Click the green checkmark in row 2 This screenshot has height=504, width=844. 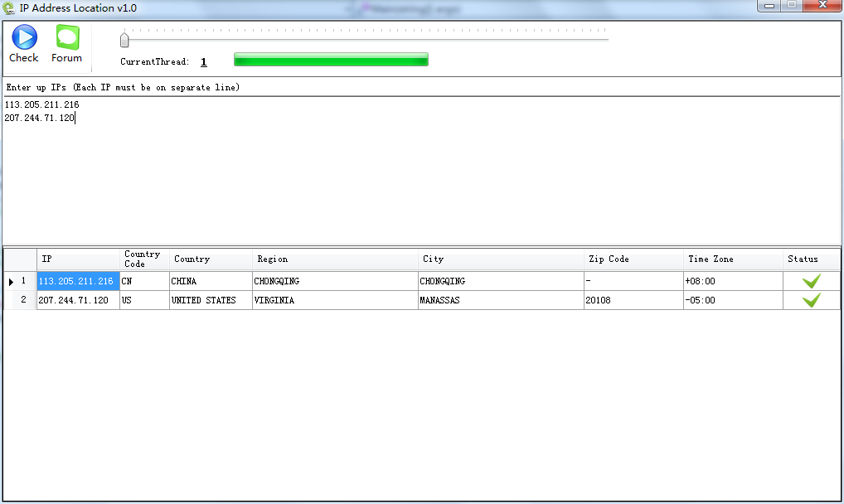pyautogui.click(x=811, y=300)
